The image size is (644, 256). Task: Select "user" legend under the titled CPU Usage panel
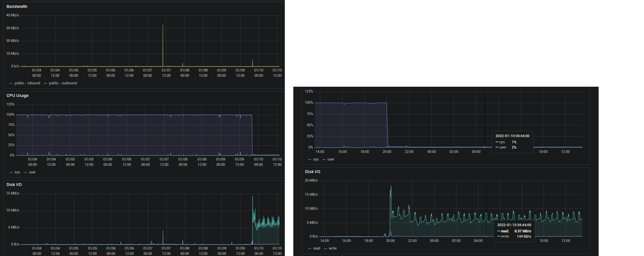point(32,172)
